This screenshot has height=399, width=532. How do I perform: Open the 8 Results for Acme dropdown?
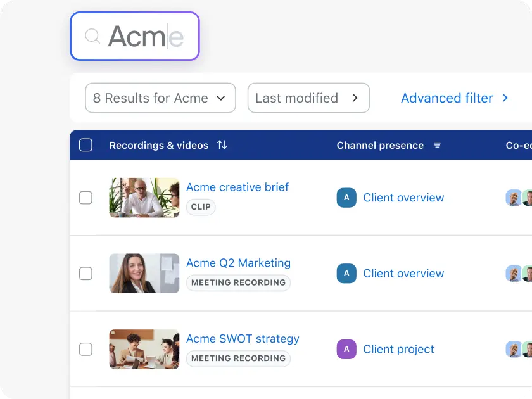(160, 98)
